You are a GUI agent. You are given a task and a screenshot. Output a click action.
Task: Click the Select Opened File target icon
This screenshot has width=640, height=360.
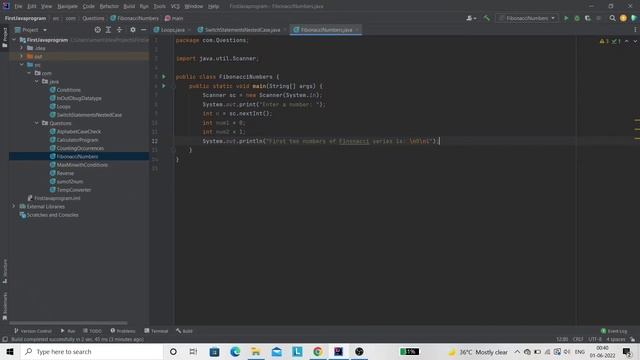[98, 30]
